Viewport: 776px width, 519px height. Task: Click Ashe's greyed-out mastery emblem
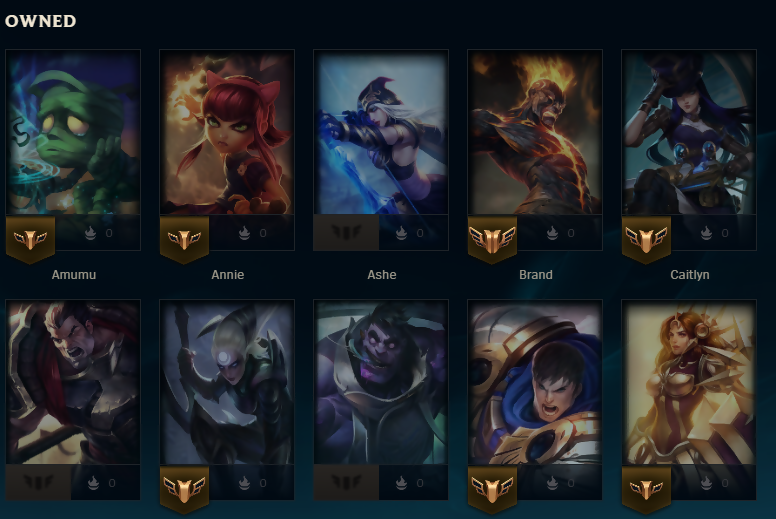click(x=346, y=232)
